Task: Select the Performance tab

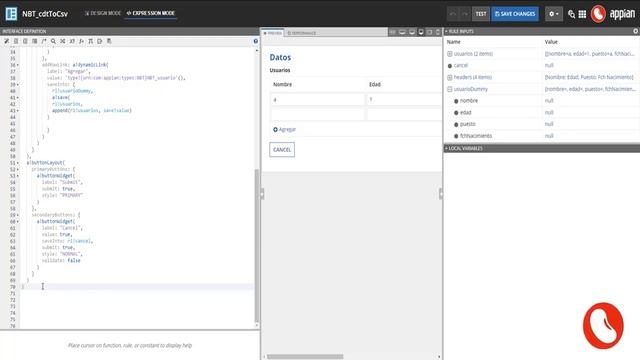Action: pos(302,33)
